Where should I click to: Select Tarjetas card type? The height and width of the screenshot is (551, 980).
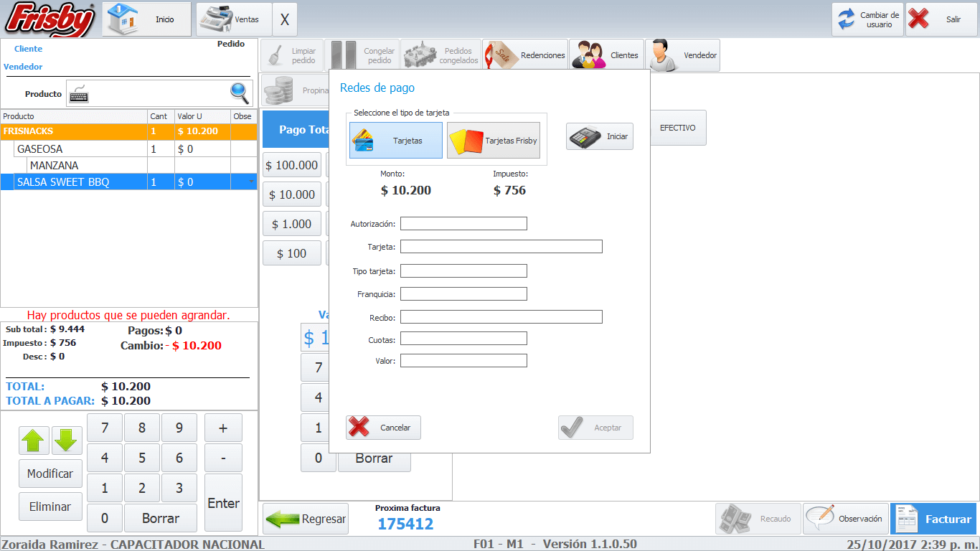(x=396, y=140)
